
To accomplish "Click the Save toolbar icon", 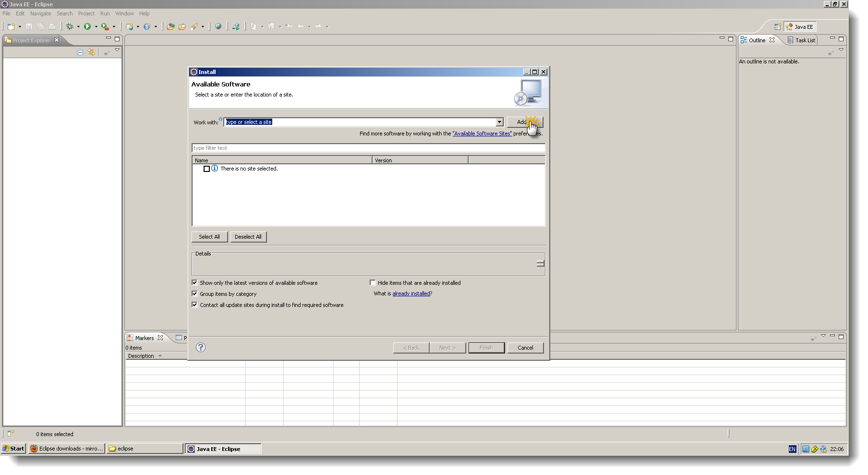I will click(29, 26).
